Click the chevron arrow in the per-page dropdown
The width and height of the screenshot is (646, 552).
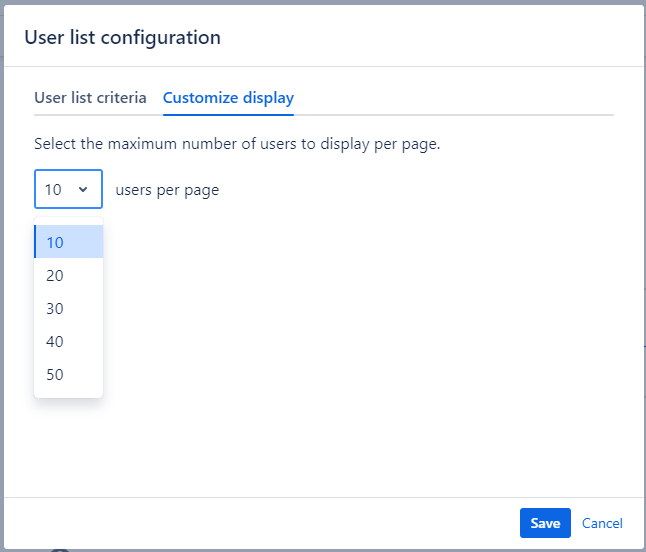83,189
